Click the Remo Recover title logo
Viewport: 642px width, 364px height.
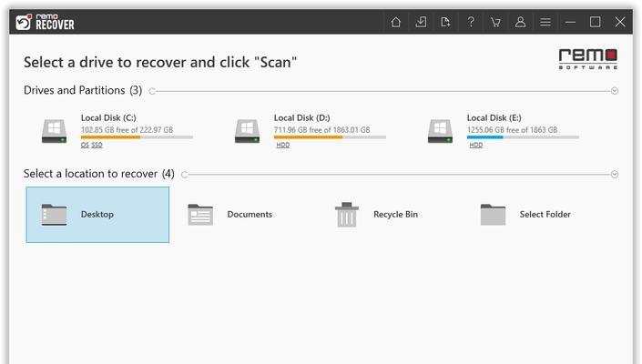click(45, 22)
